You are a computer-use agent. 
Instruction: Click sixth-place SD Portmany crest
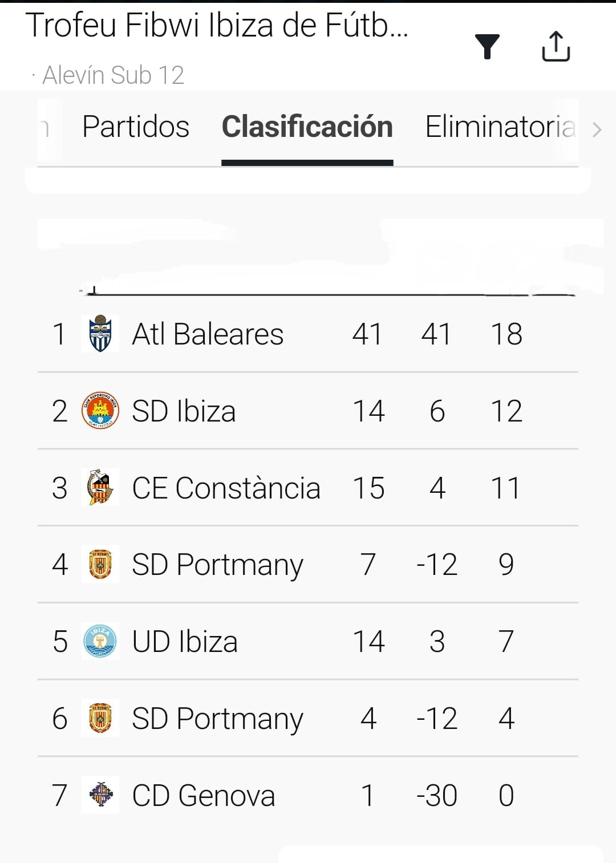tap(100, 718)
